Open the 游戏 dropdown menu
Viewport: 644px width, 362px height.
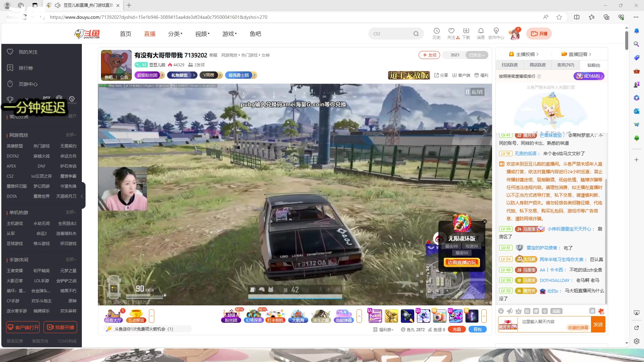[x=229, y=34]
